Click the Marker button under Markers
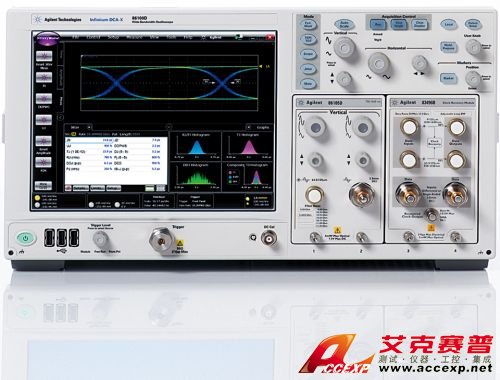The height and width of the screenshot is (380, 500). pos(448,78)
